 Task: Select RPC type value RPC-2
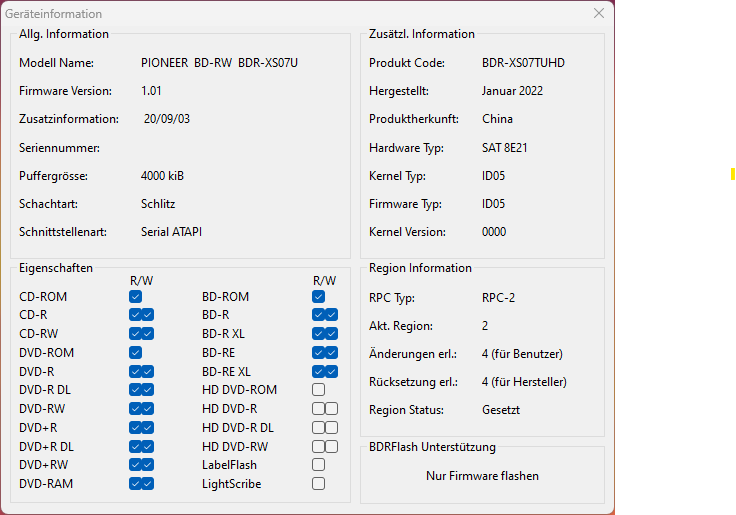tap(498, 298)
